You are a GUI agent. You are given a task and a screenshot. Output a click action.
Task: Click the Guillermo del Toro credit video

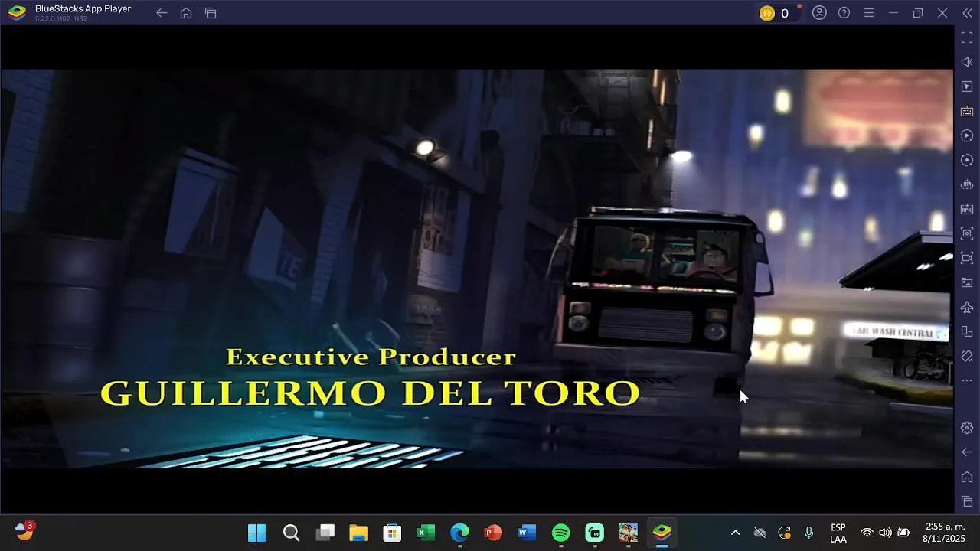click(476, 269)
